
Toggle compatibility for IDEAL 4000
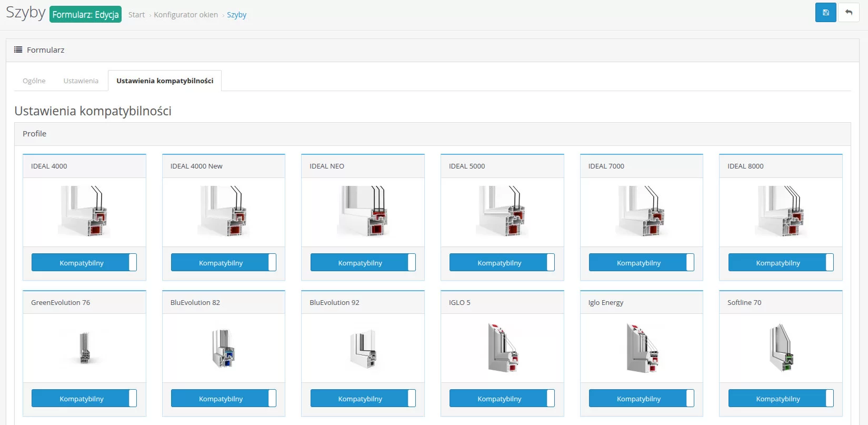point(84,262)
